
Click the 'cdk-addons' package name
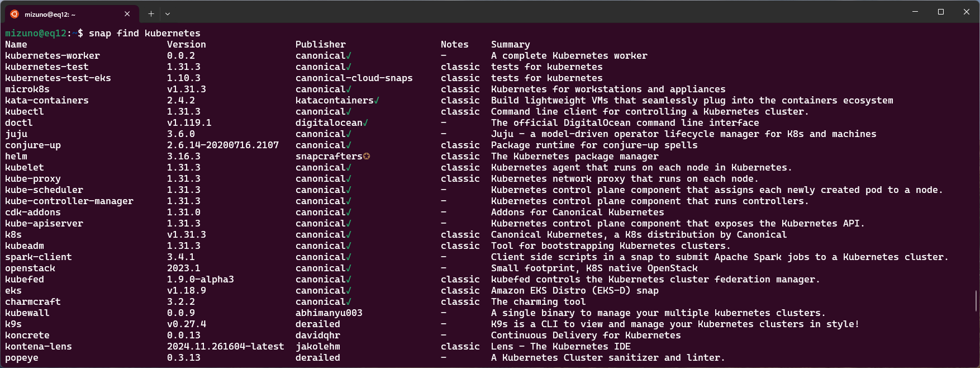(x=33, y=213)
